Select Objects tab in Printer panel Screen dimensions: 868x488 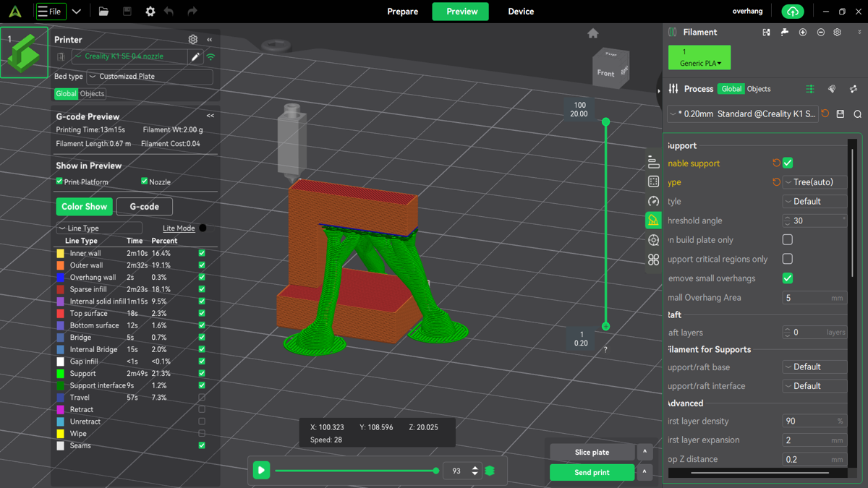[92, 94]
